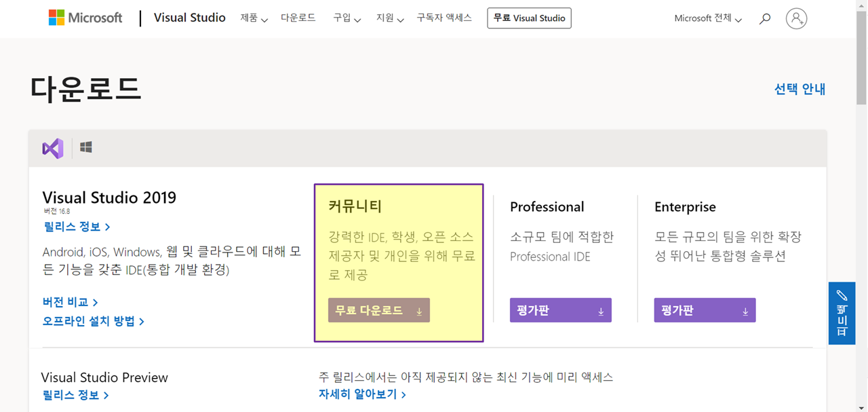Viewport: 868px width, 412px height.
Task: Click the Visual Studio brand link
Action: tap(190, 18)
